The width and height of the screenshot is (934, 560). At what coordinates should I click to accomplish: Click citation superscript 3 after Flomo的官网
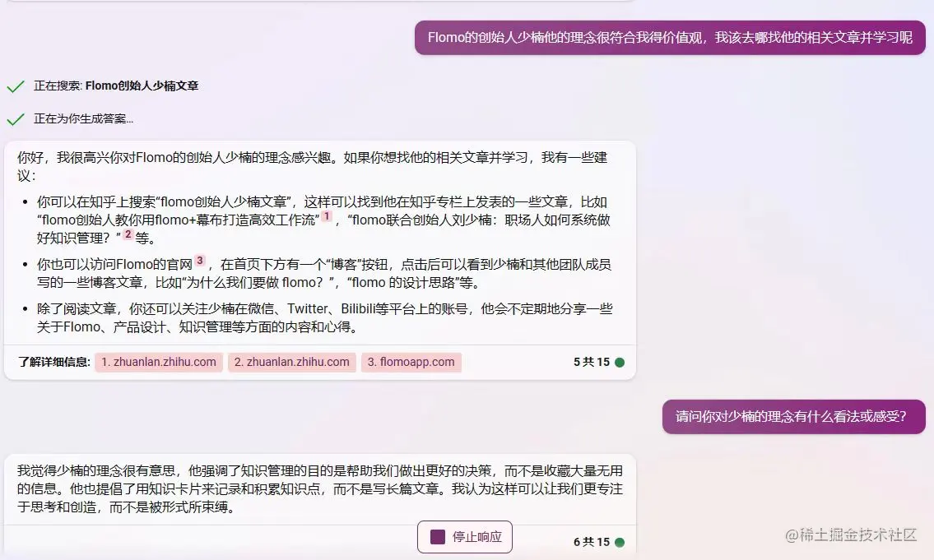pyautogui.click(x=199, y=261)
